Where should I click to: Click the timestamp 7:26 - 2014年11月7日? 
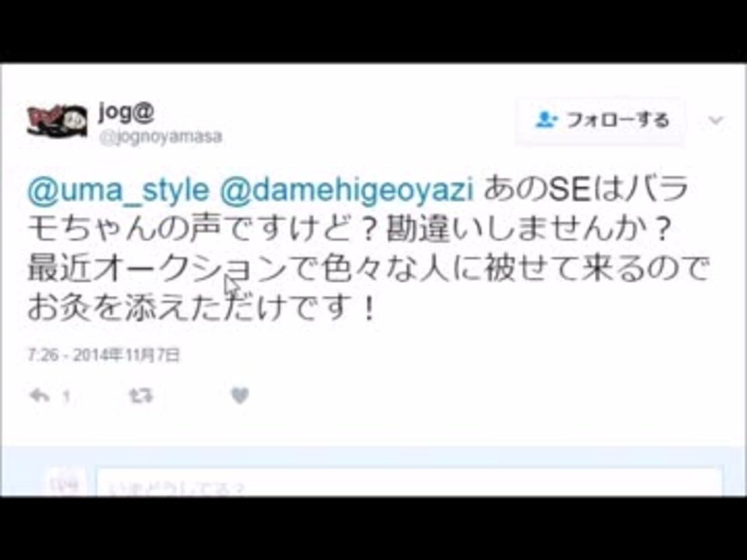point(103,355)
